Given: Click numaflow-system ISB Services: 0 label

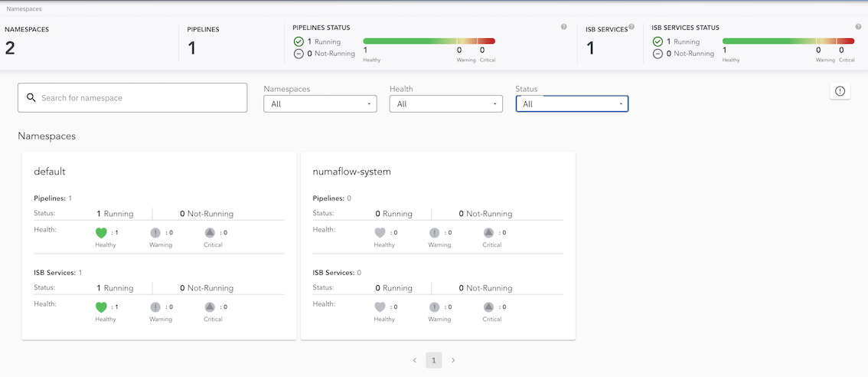Looking at the screenshot, I should (337, 272).
